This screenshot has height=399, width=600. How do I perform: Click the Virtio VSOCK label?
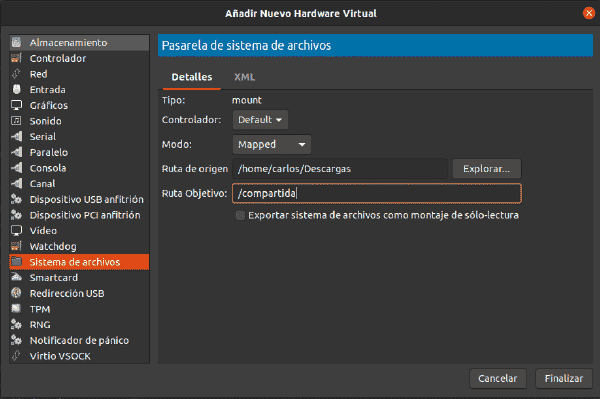pyautogui.click(x=60, y=356)
